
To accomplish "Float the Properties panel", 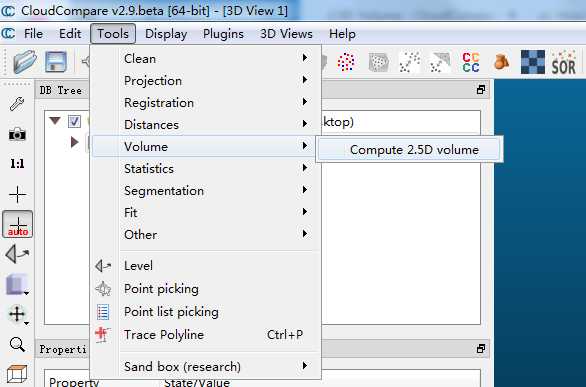I will [481, 349].
